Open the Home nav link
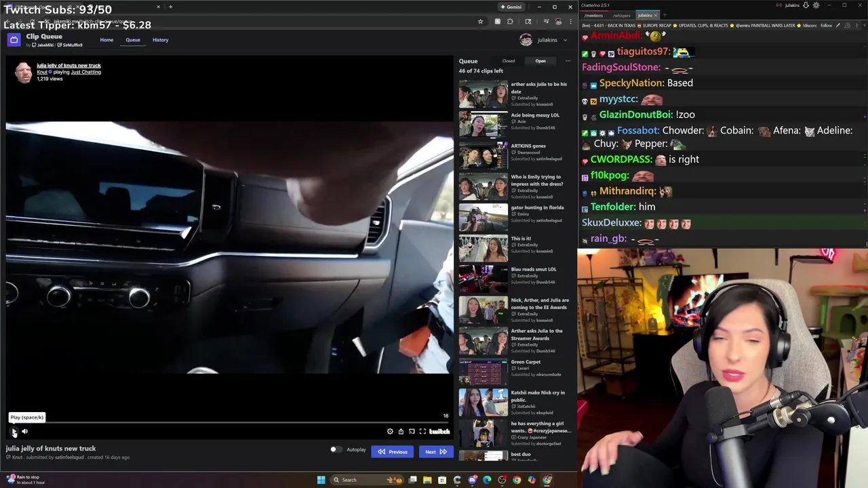 point(106,40)
